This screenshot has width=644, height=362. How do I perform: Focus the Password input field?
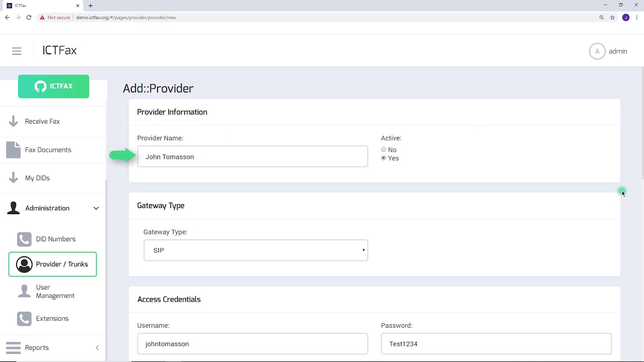click(496, 344)
